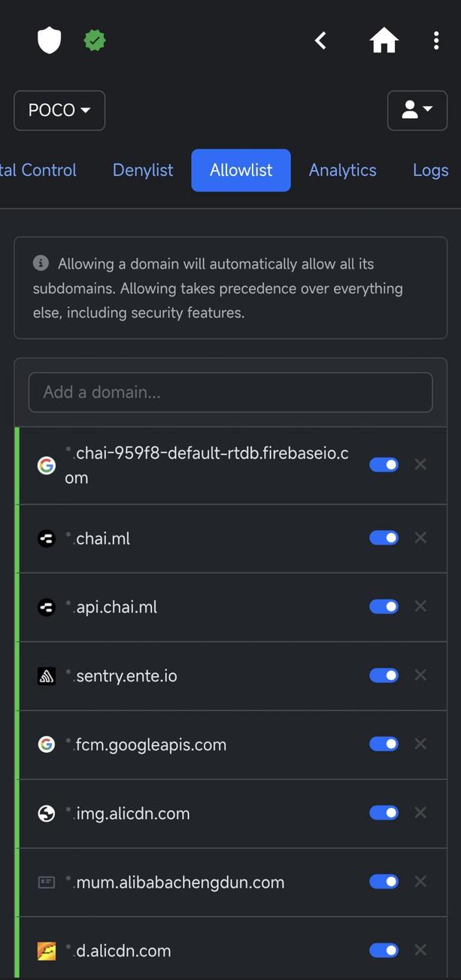Image resolution: width=461 pixels, height=980 pixels.
Task: Click the info icon in the allowlist notice
Action: pos(41,262)
